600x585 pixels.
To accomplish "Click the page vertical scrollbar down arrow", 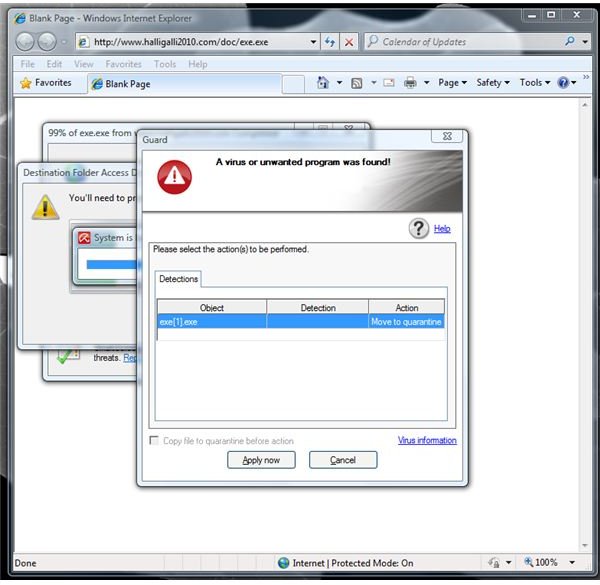I will (585, 545).
